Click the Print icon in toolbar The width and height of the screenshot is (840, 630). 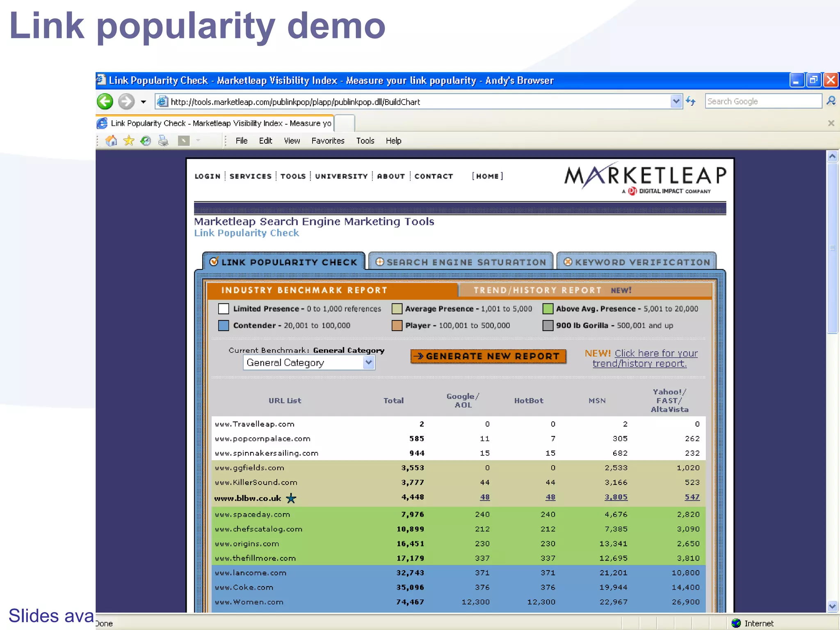[x=163, y=141]
